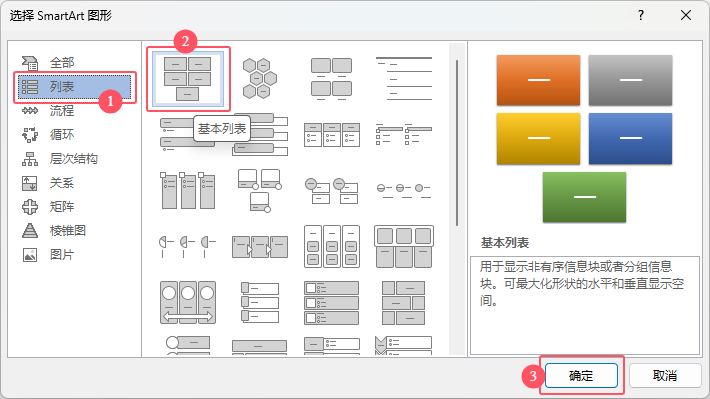
Task: Select the bending boxes with small circles layout
Action: pyautogui.click(x=259, y=190)
